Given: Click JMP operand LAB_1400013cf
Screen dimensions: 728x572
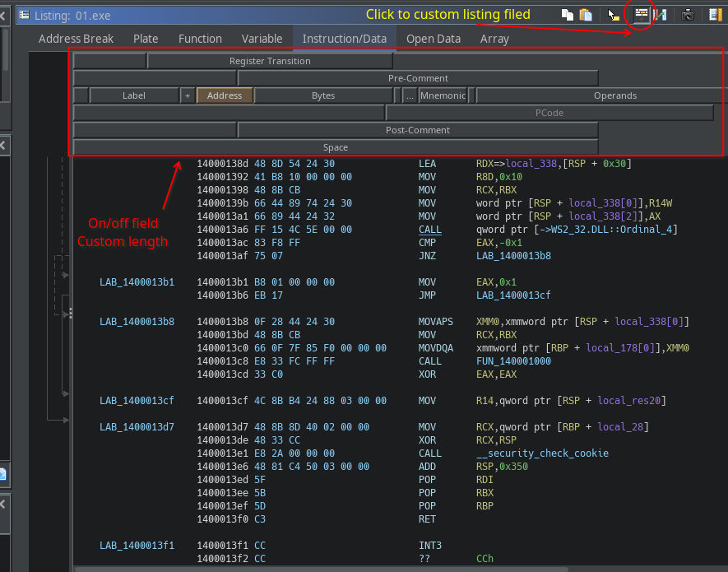Looking at the screenshot, I should tap(513, 295).
